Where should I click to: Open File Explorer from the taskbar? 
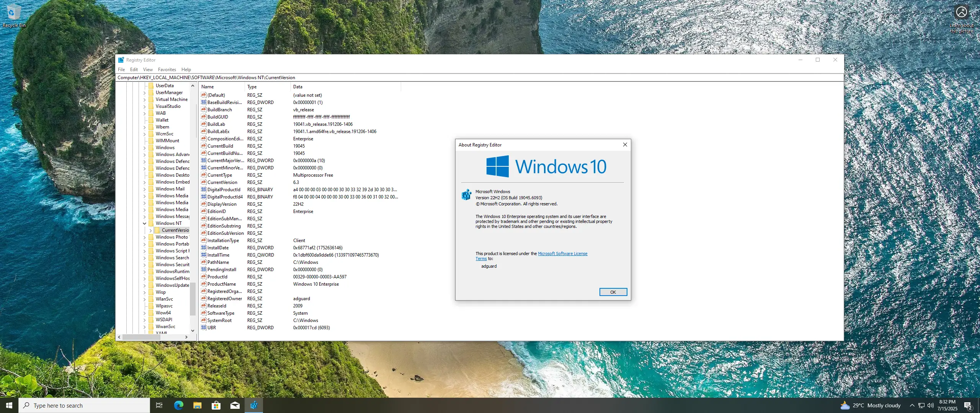pos(198,405)
